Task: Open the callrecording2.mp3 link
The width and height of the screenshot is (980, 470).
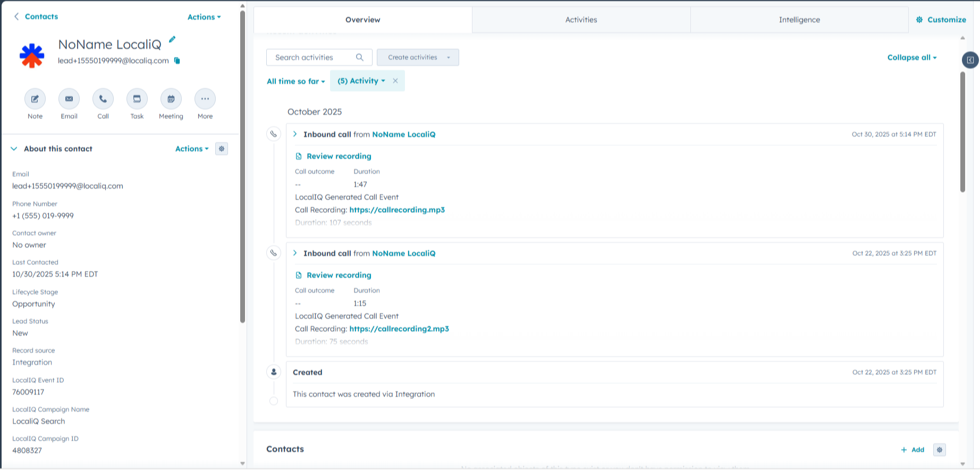Action: (399, 329)
